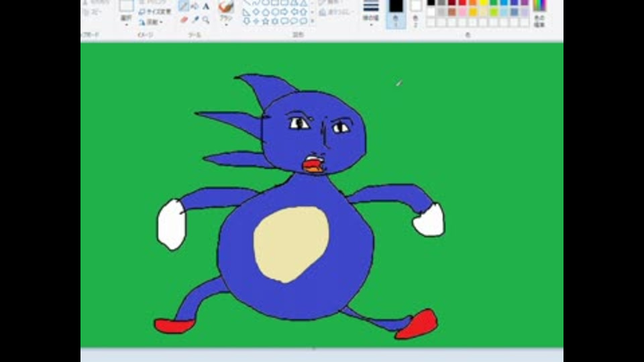The width and height of the screenshot is (644, 362).
Task: Open Edit colors rainbow button
Action: 539,13
